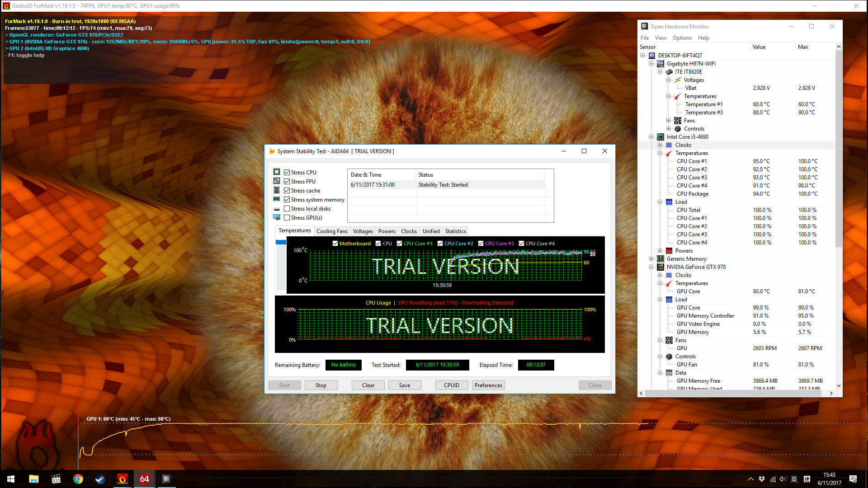Screen dimensions: 868x488
Task: Select the Statistics tab in AIDA64
Action: coord(456,231)
